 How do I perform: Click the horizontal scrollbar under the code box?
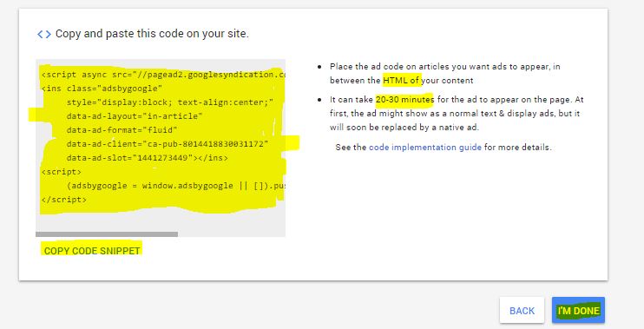point(107,234)
